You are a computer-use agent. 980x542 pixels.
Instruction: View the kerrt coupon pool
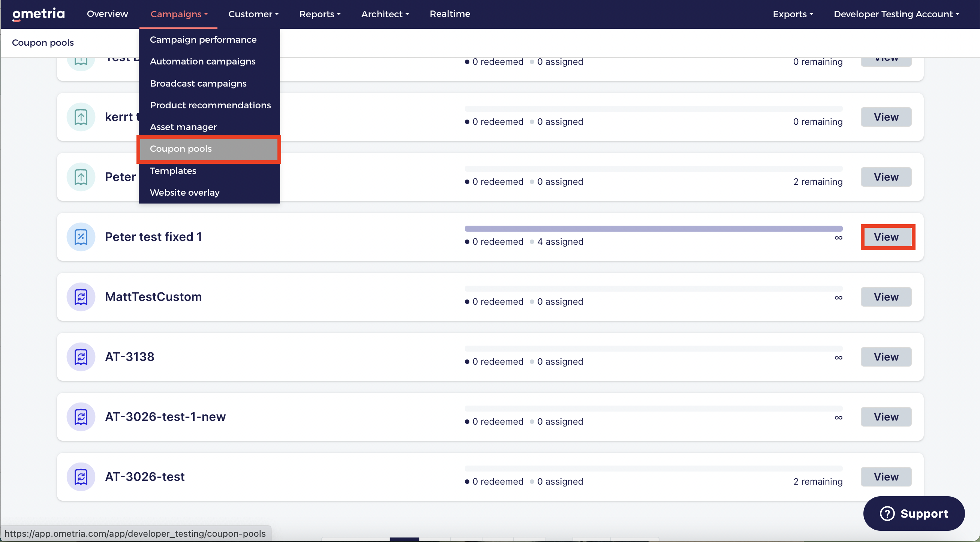click(x=886, y=117)
